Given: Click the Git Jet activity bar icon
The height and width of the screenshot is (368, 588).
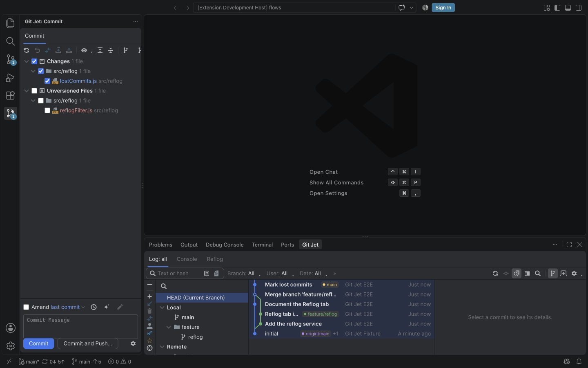Looking at the screenshot, I should pos(11,113).
